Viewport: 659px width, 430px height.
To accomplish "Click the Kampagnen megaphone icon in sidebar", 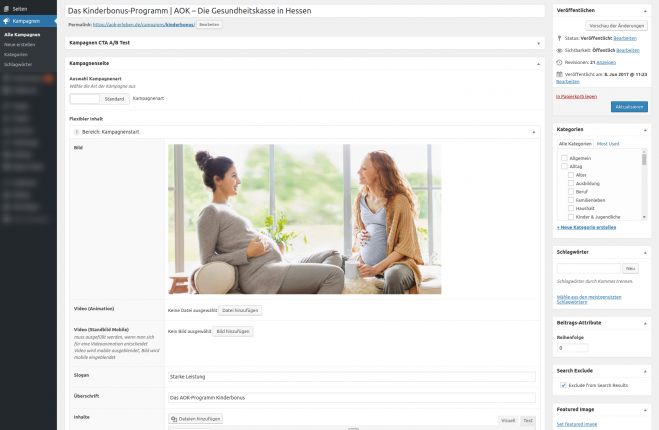I will pyautogui.click(x=6, y=20).
